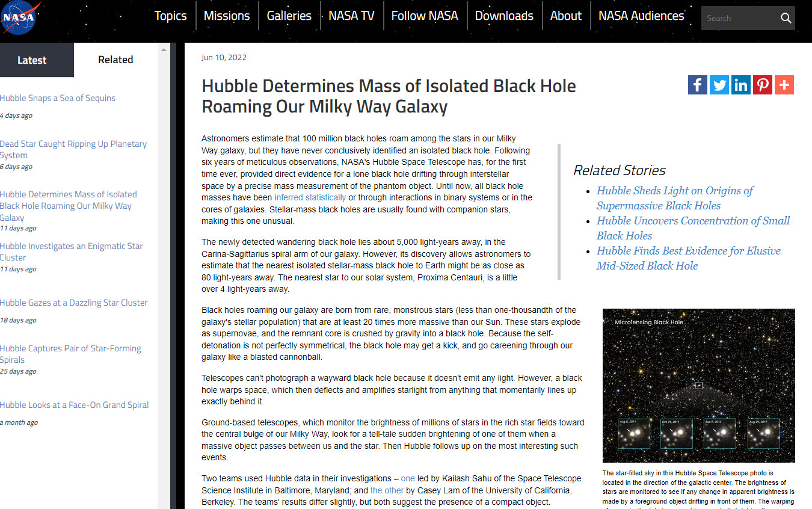Open the Microlensing Black Hole image

pyautogui.click(x=698, y=386)
